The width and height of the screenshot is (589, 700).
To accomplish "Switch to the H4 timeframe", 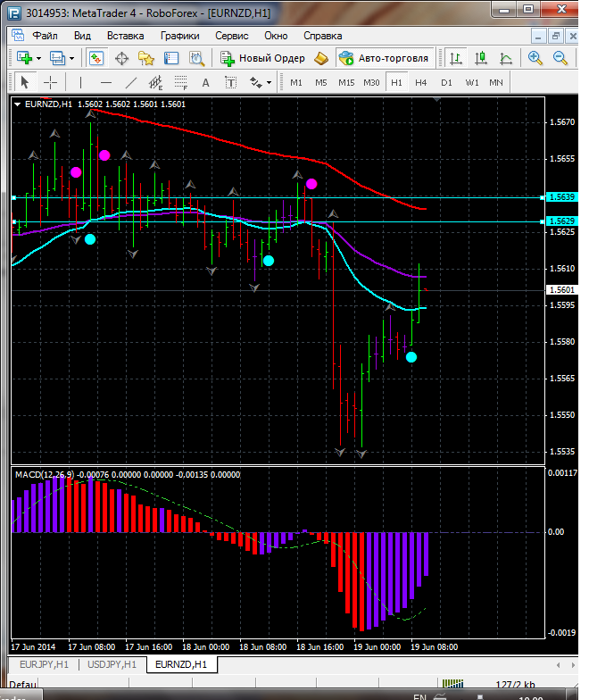I will 421,82.
